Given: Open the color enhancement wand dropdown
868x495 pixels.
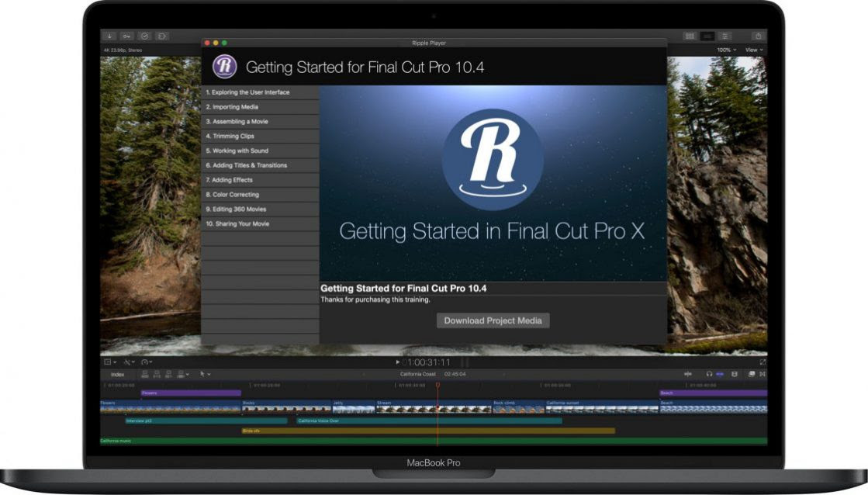Looking at the screenshot, I should pos(130,362).
